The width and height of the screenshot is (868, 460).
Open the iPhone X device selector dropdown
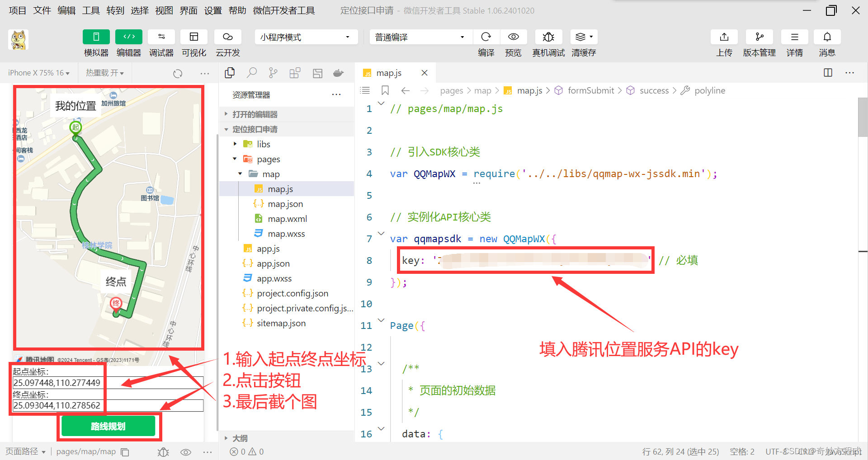click(x=39, y=73)
